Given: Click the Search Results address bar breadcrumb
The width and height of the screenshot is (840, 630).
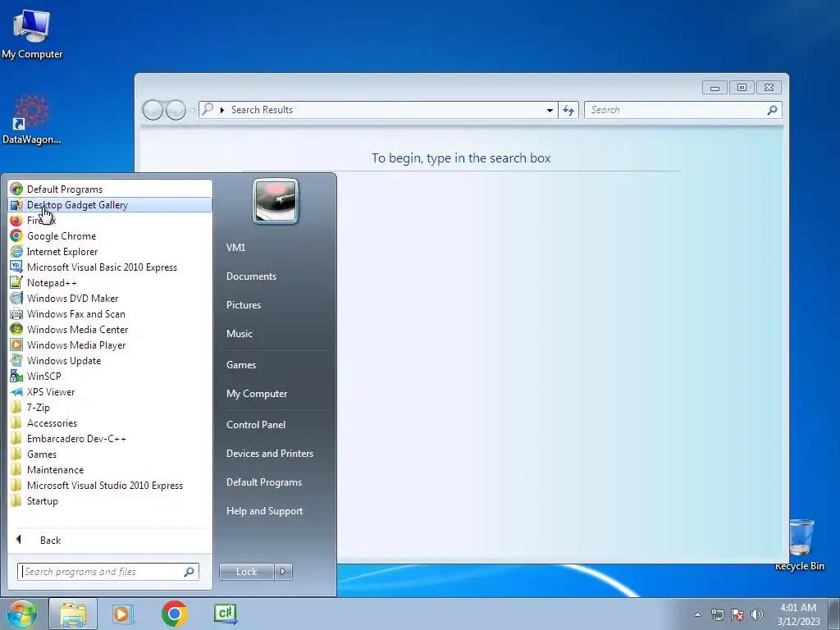Looking at the screenshot, I should 262,110.
